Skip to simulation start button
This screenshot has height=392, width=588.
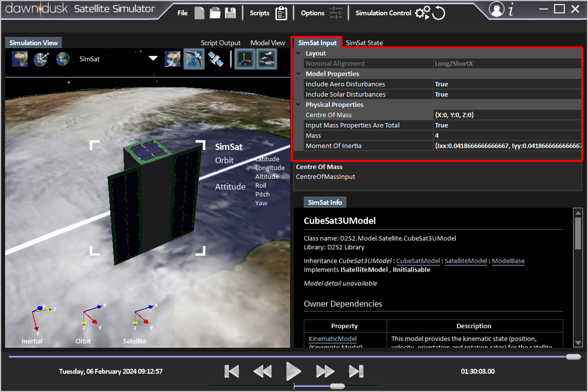click(231, 371)
